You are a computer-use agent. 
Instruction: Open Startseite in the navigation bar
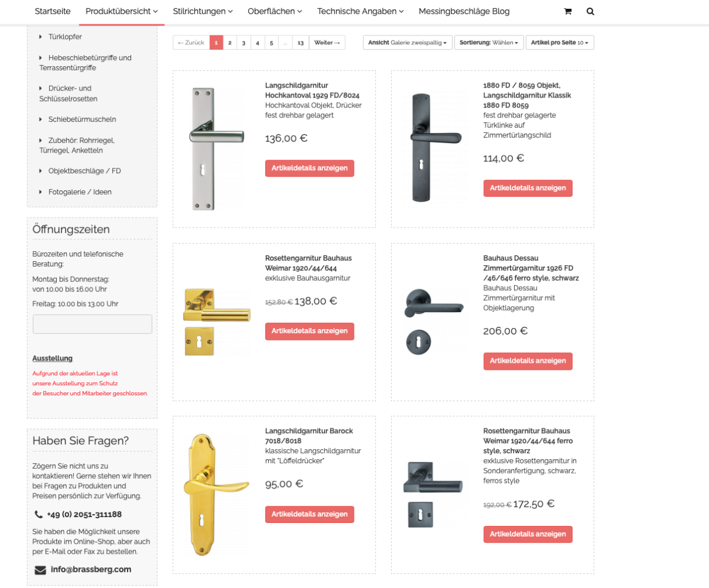coord(53,11)
